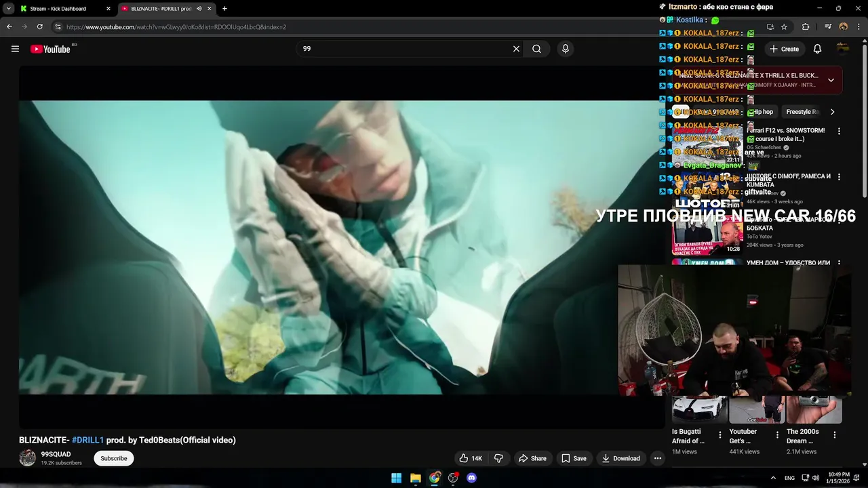Open the Ferrari F12 vs. SNOWSTORM video title
The image size is (868, 488).
787,134
